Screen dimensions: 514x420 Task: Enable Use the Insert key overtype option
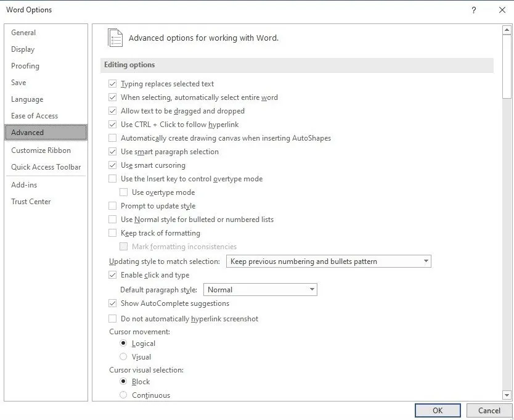[x=112, y=179]
